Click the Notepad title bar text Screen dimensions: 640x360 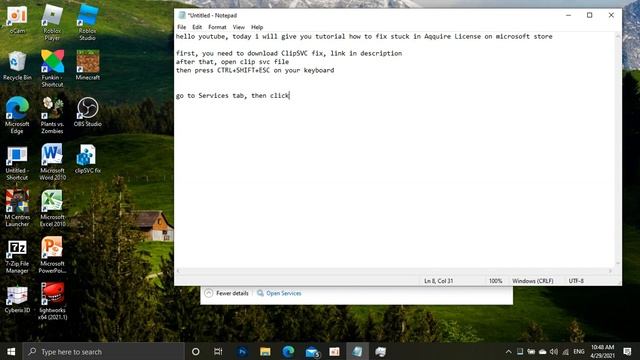pos(212,16)
